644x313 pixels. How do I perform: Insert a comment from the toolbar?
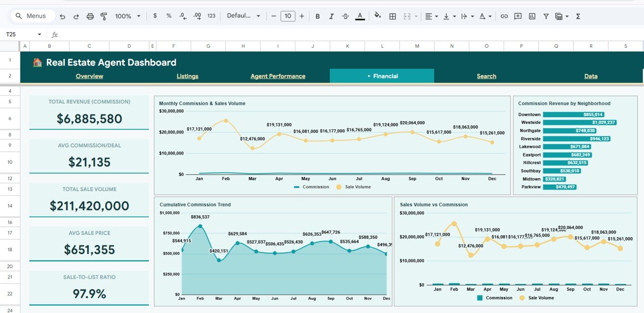pyautogui.click(x=518, y=16)
